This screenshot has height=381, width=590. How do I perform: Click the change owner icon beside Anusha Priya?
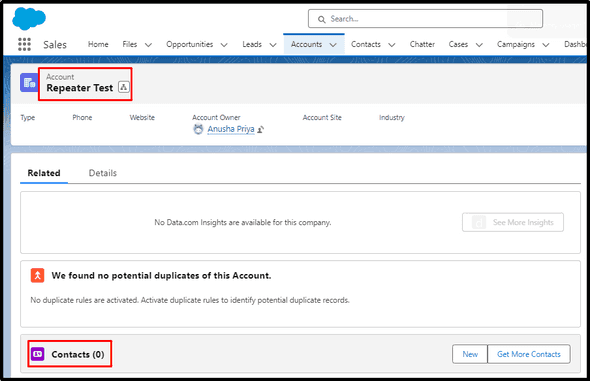pyautogui.click(x=260, y=129)
